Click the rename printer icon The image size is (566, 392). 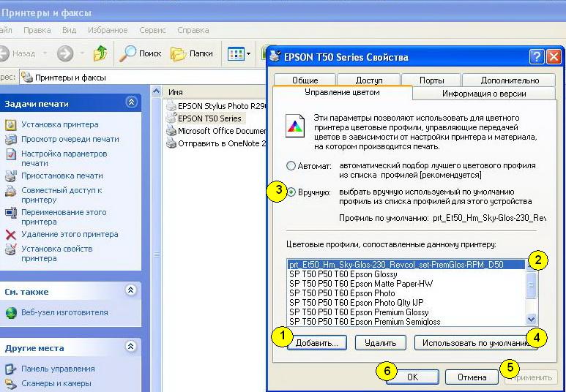[11, 213]
